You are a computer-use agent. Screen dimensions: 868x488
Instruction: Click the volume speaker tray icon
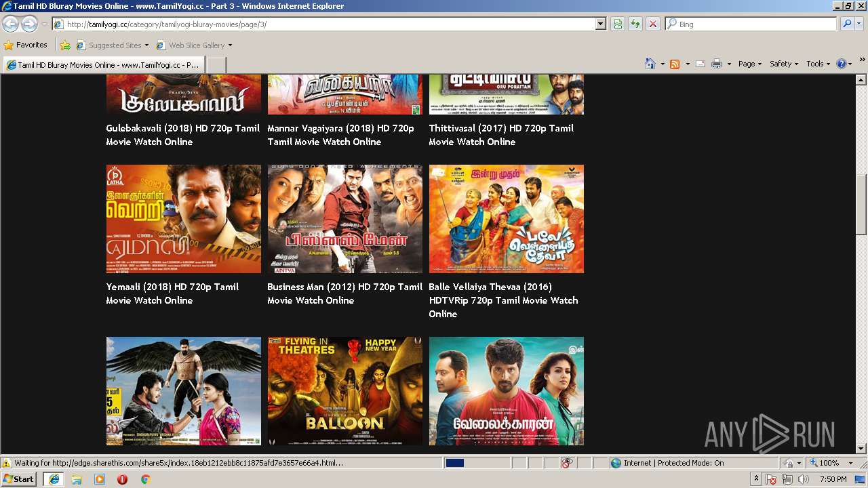click(804, 479)
